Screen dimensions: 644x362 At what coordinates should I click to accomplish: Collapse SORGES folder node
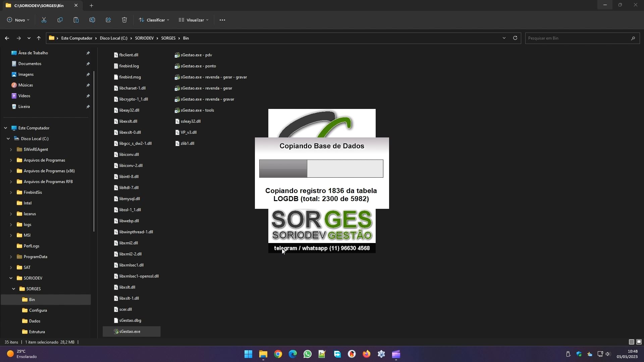click(14, 289)
